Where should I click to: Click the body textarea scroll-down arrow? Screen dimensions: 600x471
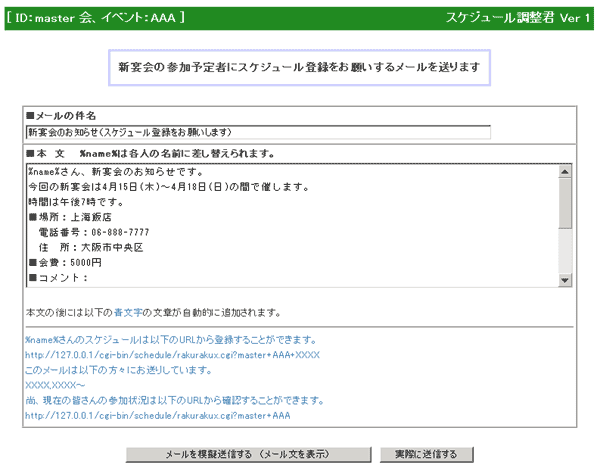coord(565,279)
